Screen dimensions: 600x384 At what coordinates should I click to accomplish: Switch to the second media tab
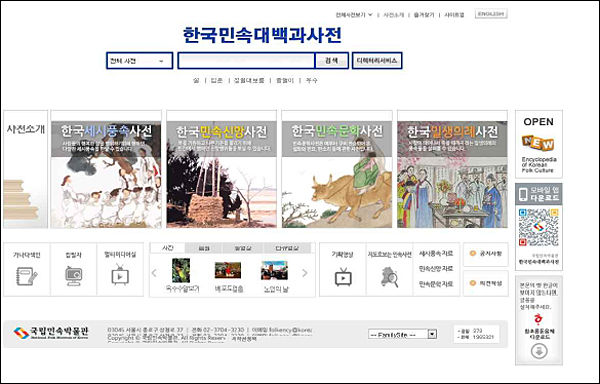click(x=204, y=248)
